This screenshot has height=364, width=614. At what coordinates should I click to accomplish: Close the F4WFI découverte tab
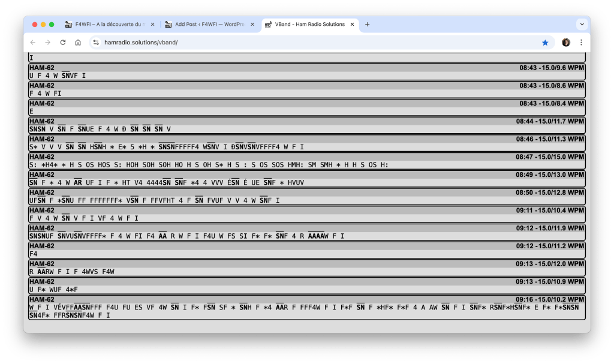click(x=152, y=25)
